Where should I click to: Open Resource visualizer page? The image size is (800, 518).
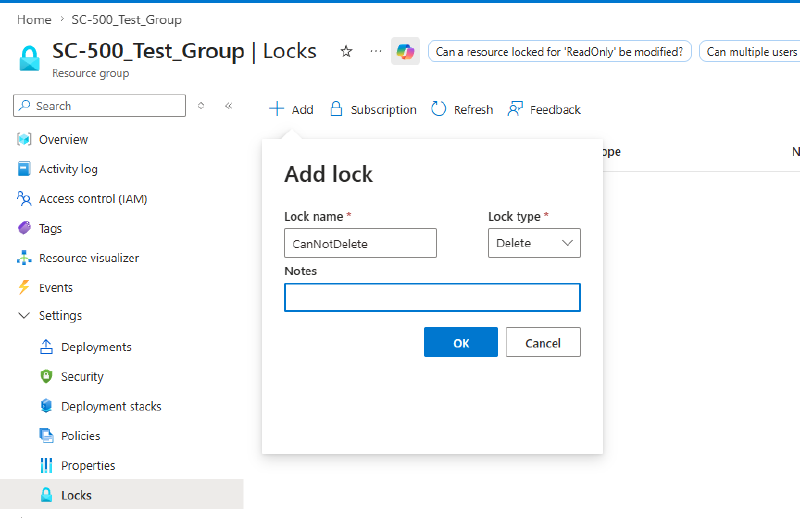[89, 258]
